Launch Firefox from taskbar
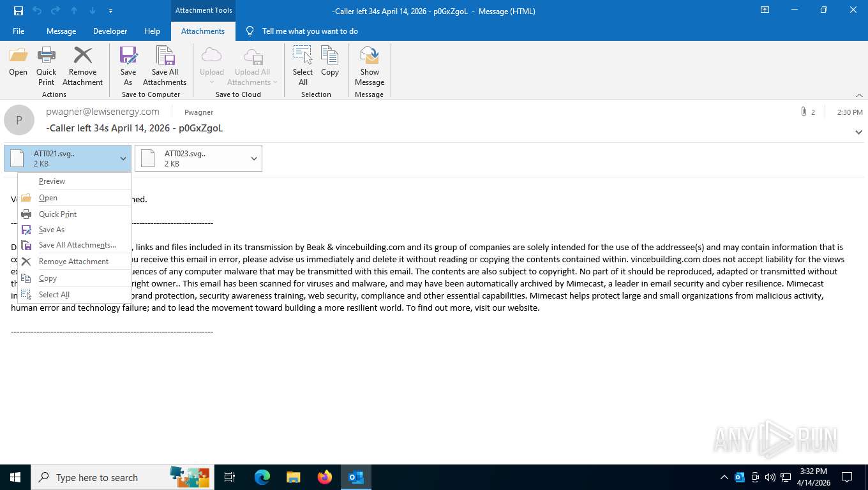The width and height of the screenshot is (868, 490). click(x=325, y=477)
